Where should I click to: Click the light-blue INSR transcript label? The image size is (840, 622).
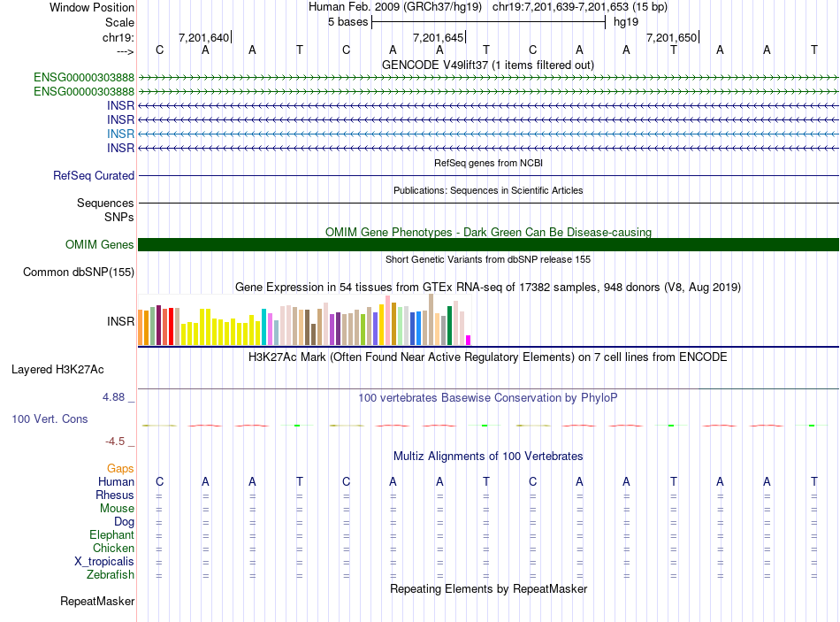pyautogui.click(x=120, y=134)
